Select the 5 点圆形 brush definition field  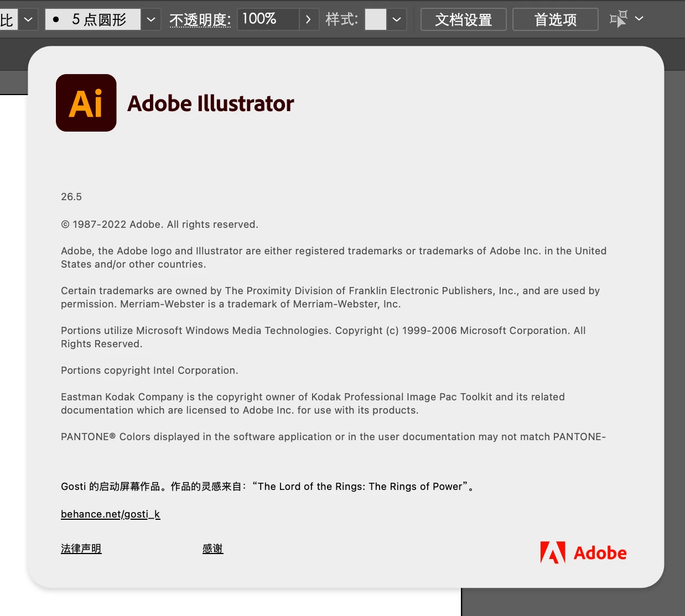tap(93, 19)
